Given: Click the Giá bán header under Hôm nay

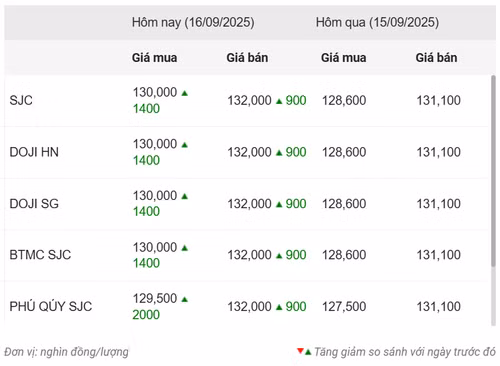Looking at the screenshot, I should 247,58.
